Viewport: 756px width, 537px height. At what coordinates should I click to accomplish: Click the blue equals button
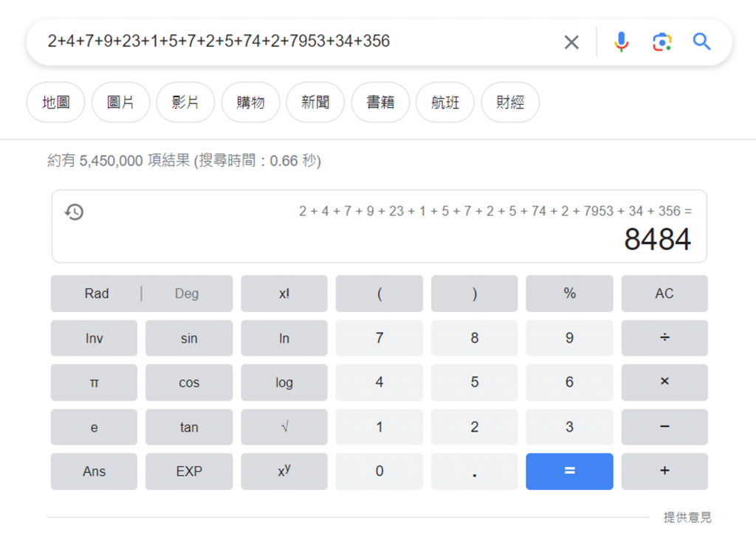pyautogui.click(x=569, y=471)
